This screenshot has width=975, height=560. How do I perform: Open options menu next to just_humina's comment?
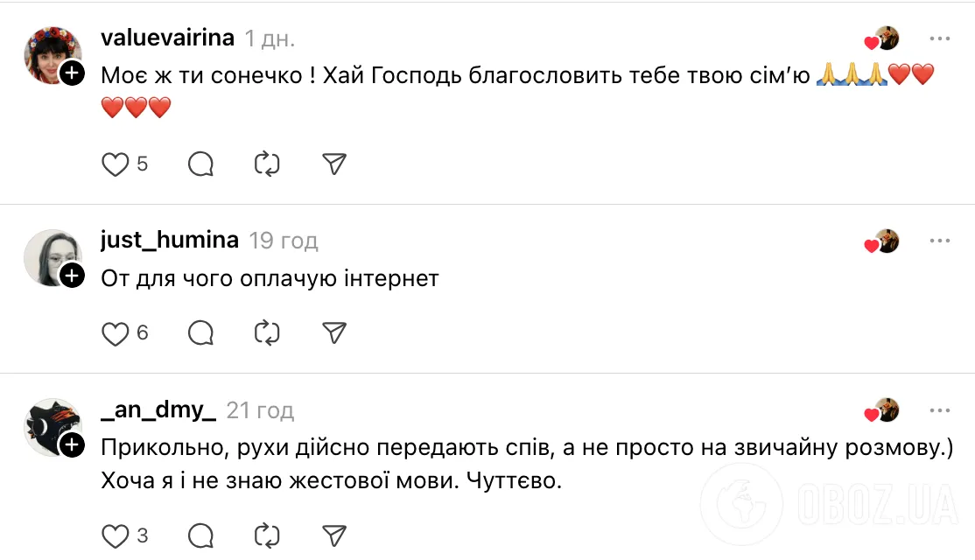tap(940, 240)
